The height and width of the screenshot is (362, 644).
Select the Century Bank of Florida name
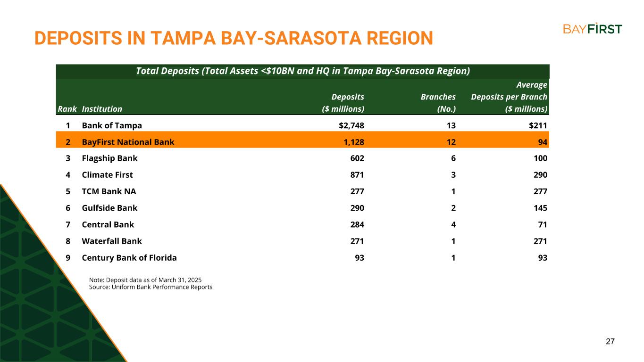click(129, 258)
